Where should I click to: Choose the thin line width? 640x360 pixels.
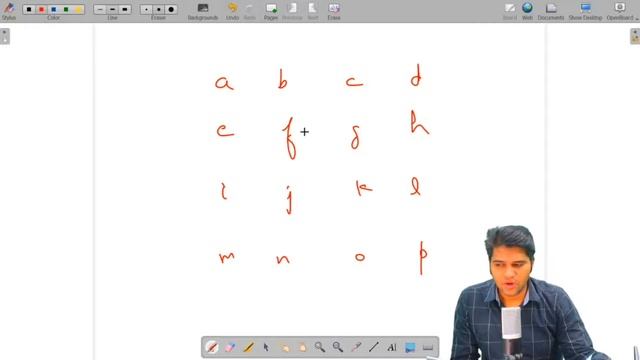point(100,9)
